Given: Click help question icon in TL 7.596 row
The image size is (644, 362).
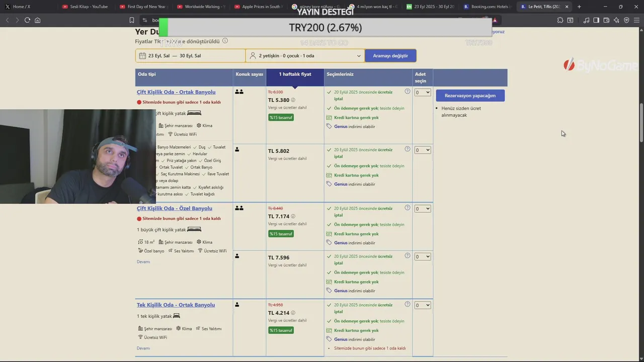Looking at the screenshot, I should [408, 255].
